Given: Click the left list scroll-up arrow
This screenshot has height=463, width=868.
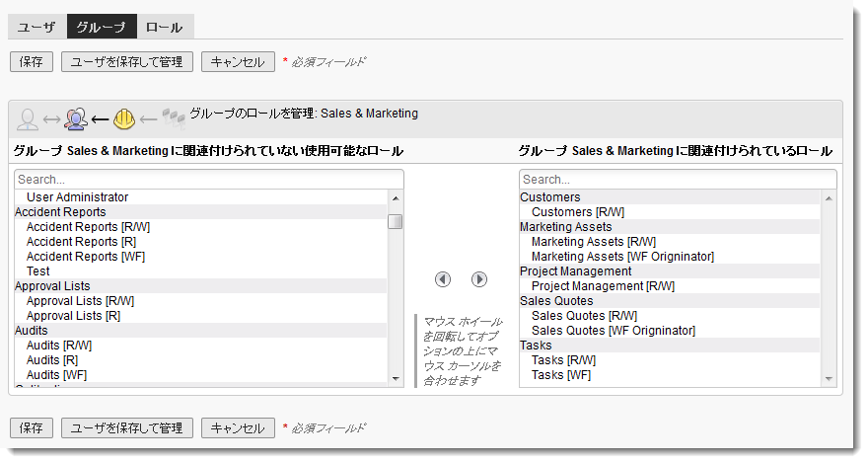Looking at the screenshot, I should click(396, 197).
